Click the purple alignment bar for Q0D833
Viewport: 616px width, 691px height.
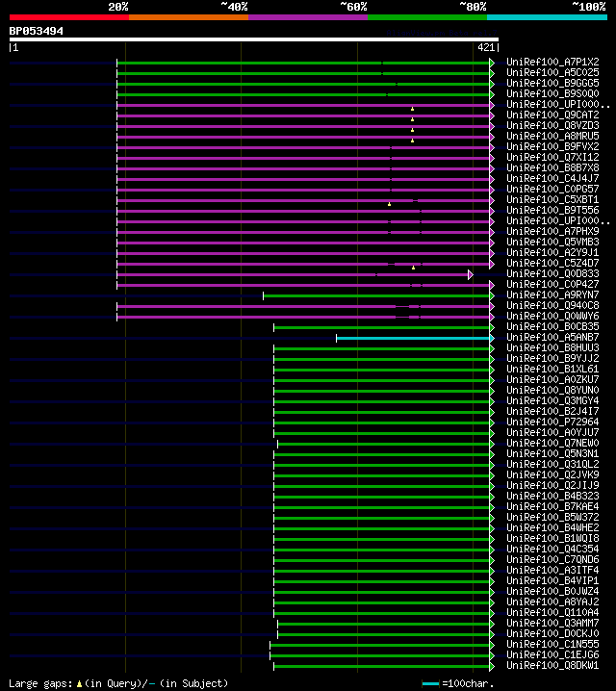click(x=293, y=275)
